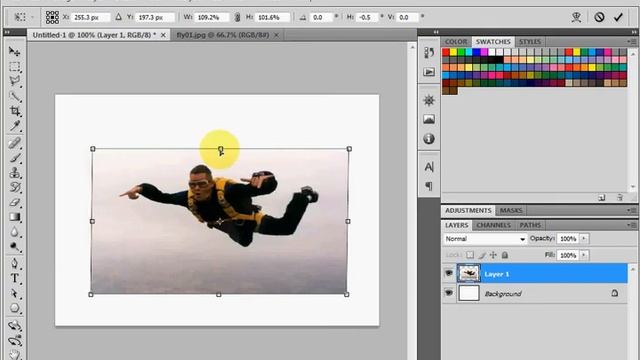The height and width of the screenshot is (360, 640).
Task: Select the 3D Rotate tool
Action: pyautogui.click(x=14, y=325)
